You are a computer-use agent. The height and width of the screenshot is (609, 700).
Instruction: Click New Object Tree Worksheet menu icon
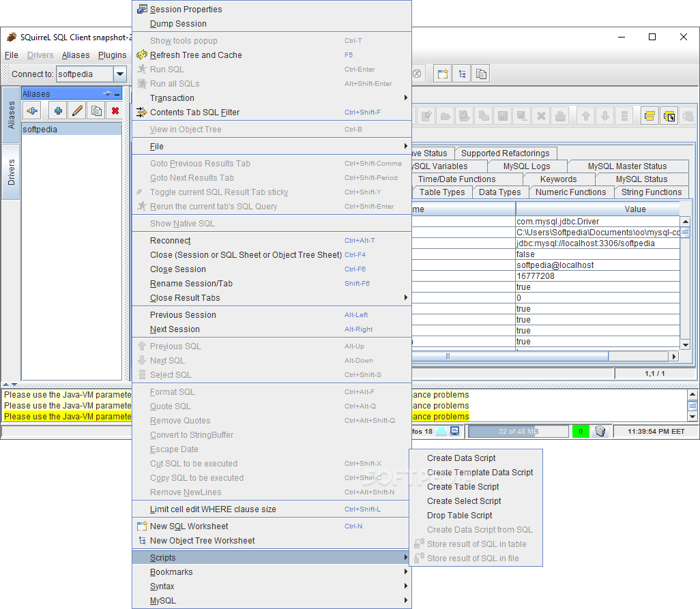[x=142, y=540]
